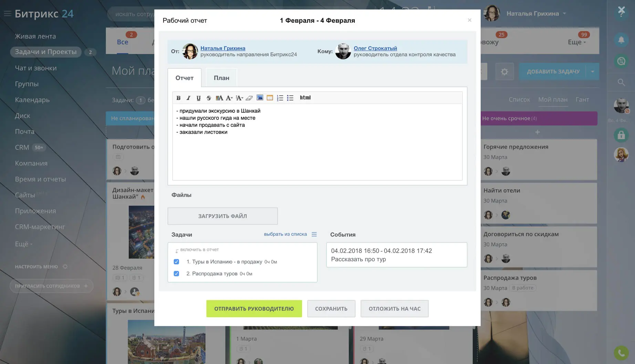The image size is (635, 364).
Task: Toggle strikethrough text formatting
Action: coord(208,98)
